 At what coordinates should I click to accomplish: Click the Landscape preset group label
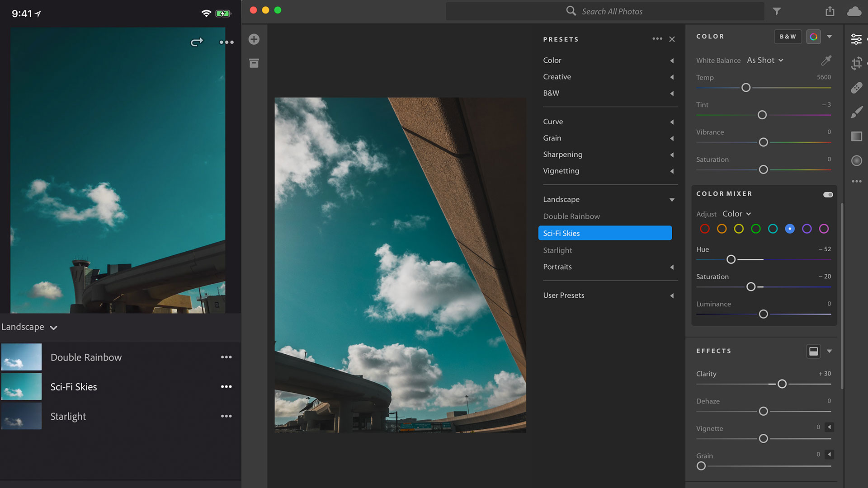(x=561, y=198)
